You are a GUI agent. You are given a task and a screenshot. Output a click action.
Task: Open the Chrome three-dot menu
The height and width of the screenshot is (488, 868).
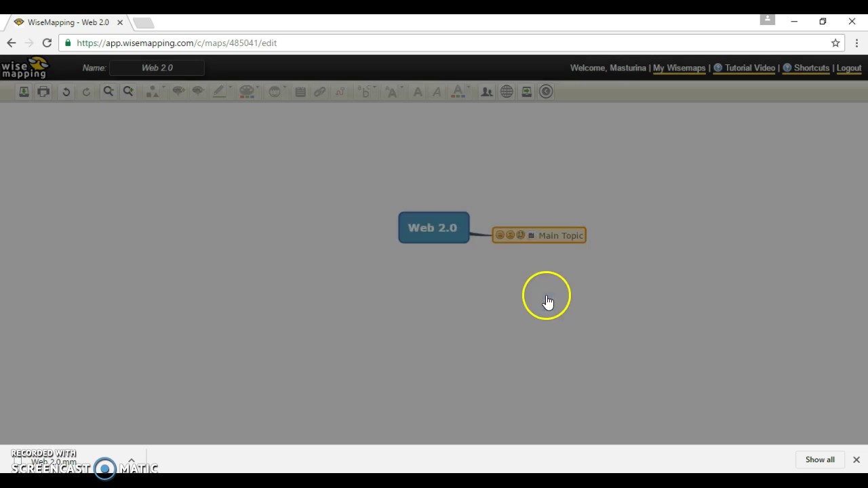[856, 43]
